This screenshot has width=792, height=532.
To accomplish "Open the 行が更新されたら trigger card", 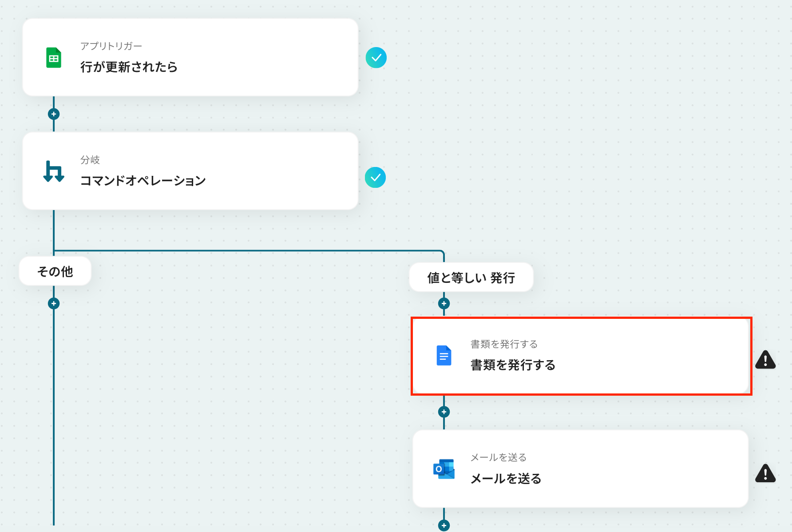I will click(190, 57).
